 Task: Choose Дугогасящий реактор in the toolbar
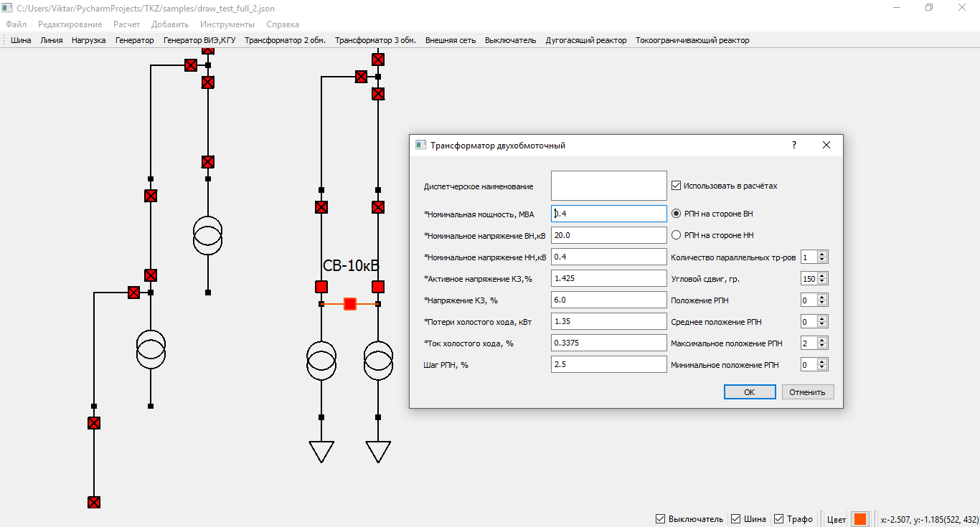(x=586, y=40)
